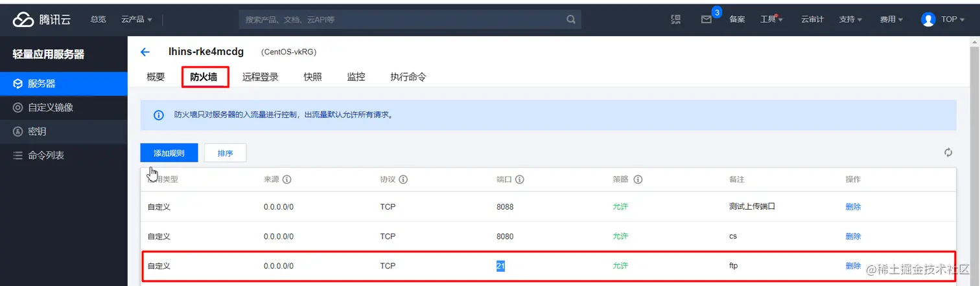The image size is (980, 286).
Task: Switch to the 执行命令 tab
Action: [x=408, y=77]
